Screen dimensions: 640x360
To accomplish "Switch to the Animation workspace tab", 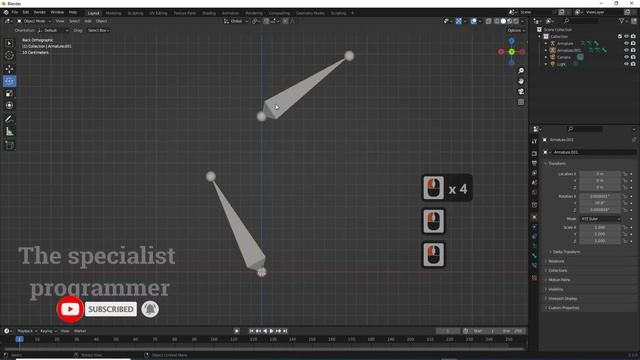I will 230,13.
